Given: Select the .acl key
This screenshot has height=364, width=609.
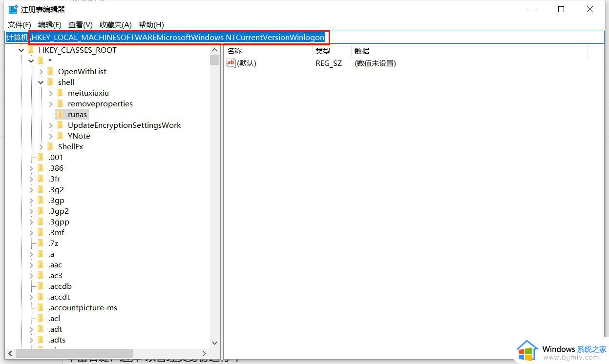Looking at the screenshot, I should pyautogui.click(x=54, y=318).
